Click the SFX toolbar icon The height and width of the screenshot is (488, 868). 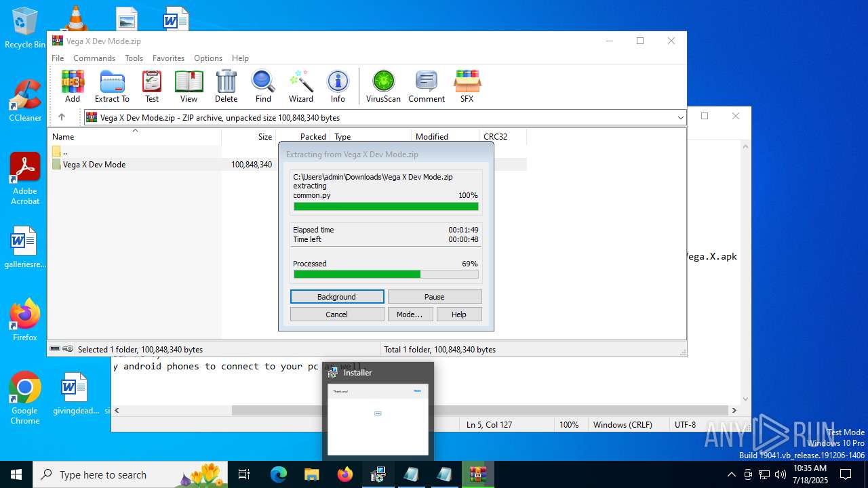click(467, 86)
